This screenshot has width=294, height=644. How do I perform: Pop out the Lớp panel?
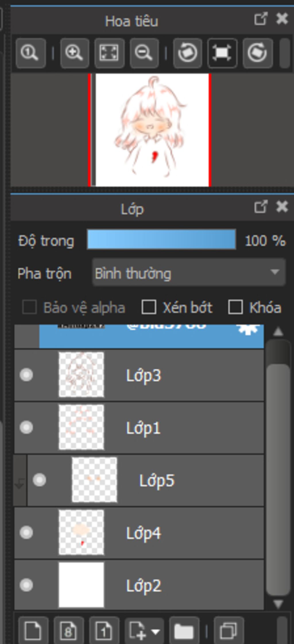261,207
